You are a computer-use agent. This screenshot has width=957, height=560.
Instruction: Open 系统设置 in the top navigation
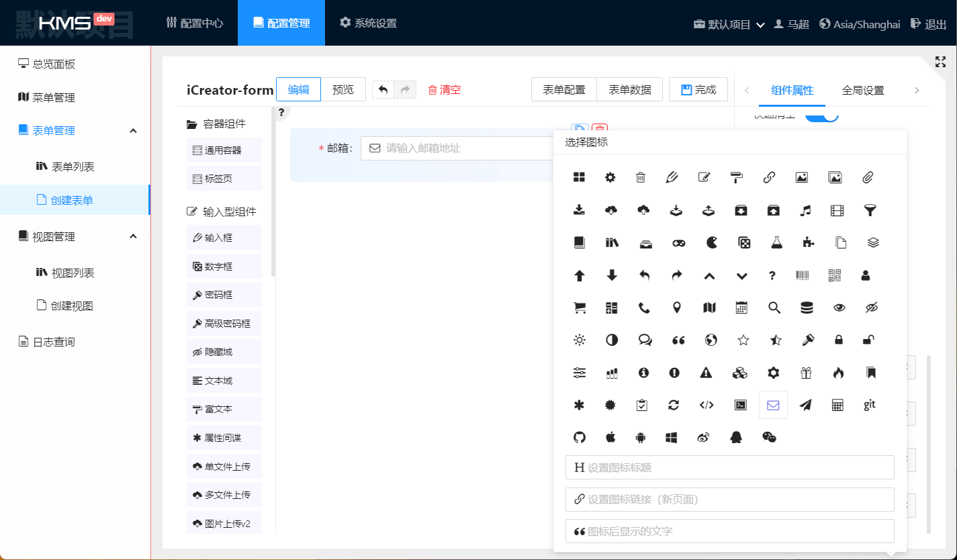click(368, 23)
